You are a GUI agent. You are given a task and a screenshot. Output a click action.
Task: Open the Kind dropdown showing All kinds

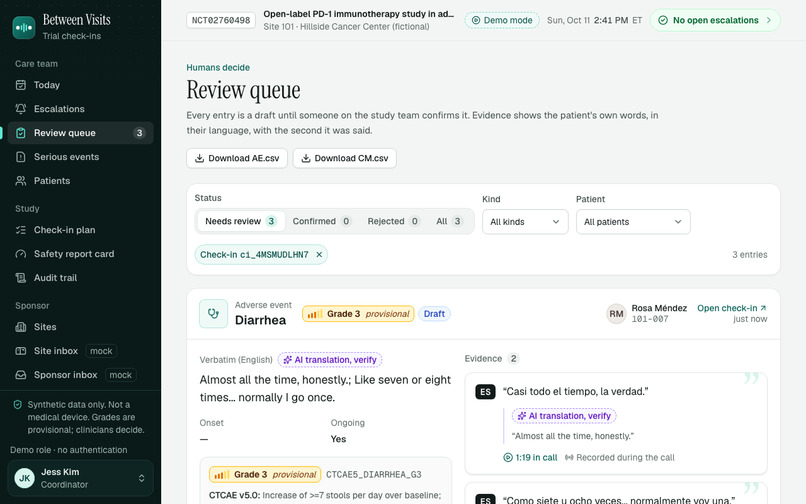(525, 222)
